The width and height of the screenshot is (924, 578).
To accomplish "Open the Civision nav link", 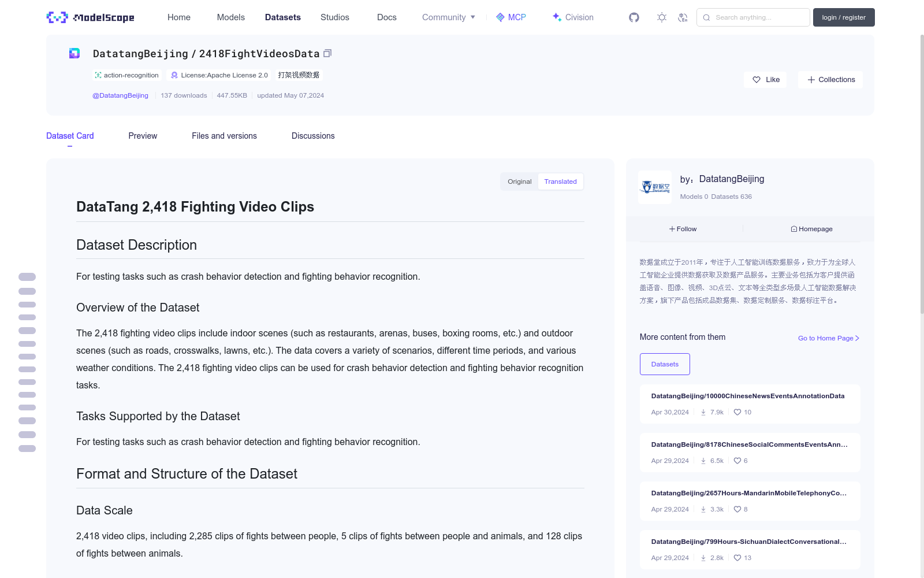I will pyautogui.click(x=573, y=17).
